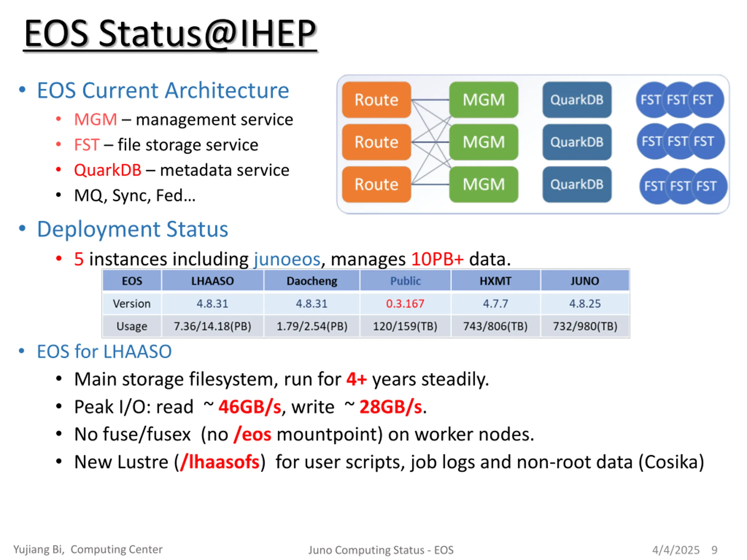
Task: Select usage cell 1.79/2.54(PB)
Action: tap(312, 326)
